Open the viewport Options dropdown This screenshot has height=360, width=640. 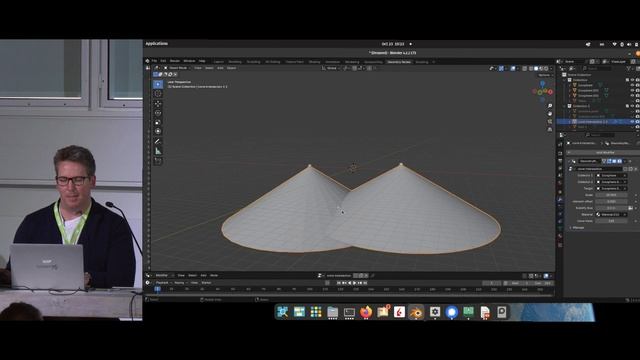[x=545, y=75]
